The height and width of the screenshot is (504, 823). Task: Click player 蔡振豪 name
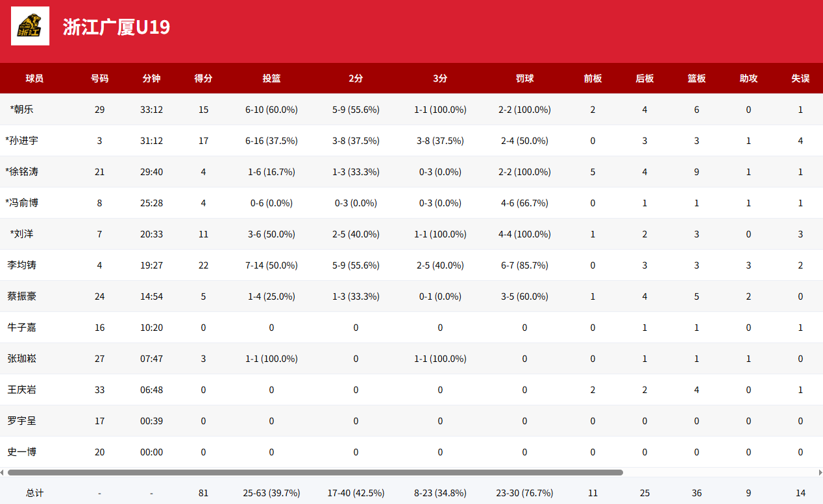21,296
